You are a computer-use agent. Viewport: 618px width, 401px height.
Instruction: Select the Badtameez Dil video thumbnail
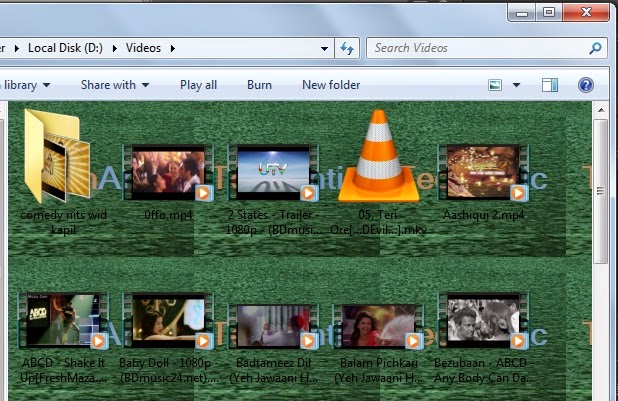(273, 326)
